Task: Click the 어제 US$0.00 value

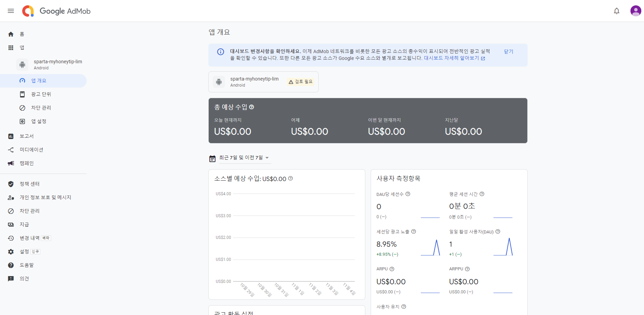Action: click(309, 132)
